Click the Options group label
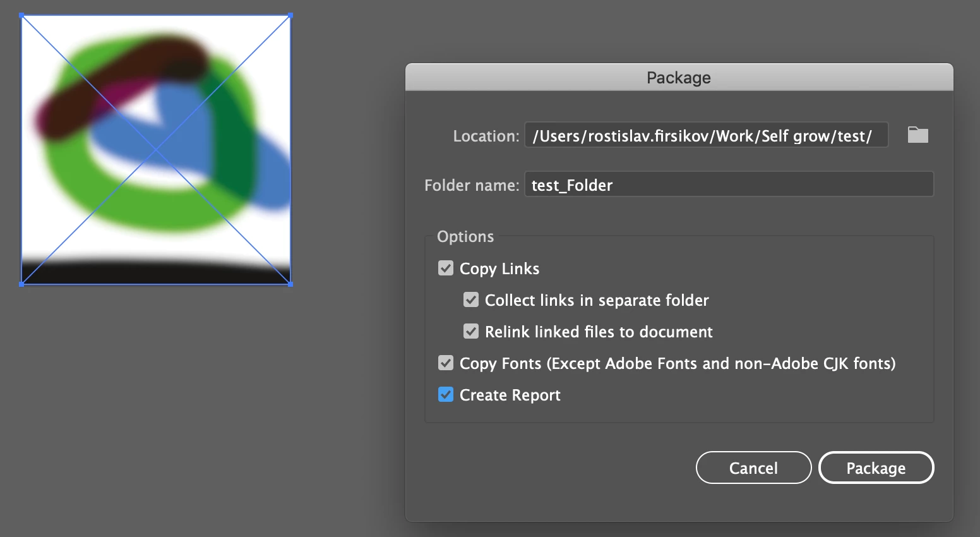This screenshot has width=980, height=537. pos(465,237)
